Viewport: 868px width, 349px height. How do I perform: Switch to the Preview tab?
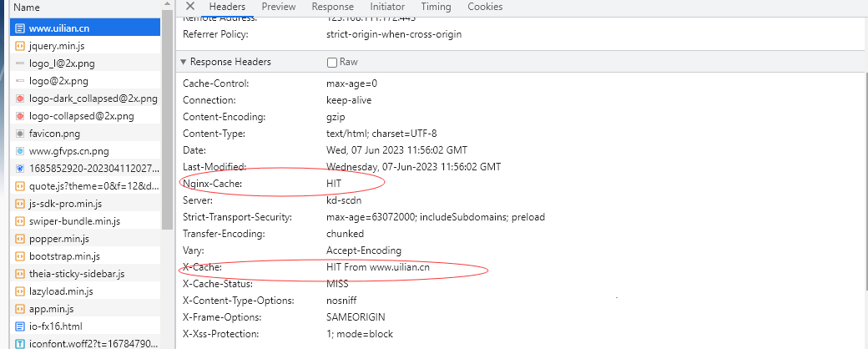(278, 7)
